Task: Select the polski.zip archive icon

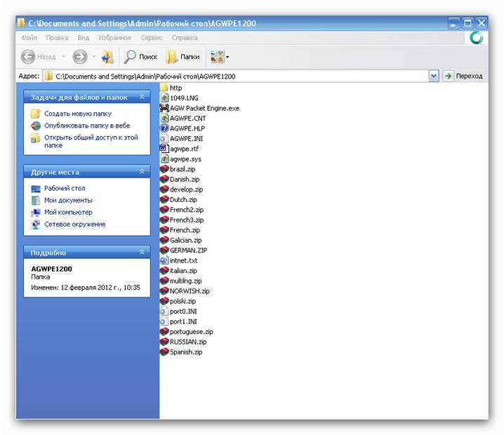Action: [x=164, y=301]
